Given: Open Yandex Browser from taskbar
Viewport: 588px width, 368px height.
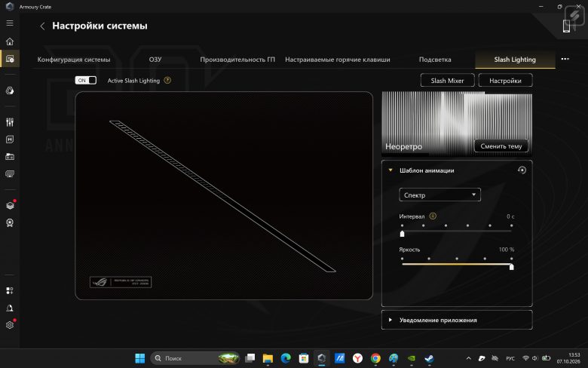Looking at the screenshot, I should pyautogui.click(x=358, y=358).
